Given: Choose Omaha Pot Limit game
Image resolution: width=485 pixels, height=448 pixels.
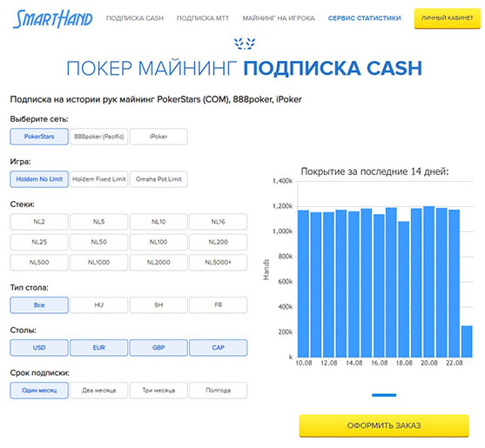Looking at the screenshot, I should [158, 179].
